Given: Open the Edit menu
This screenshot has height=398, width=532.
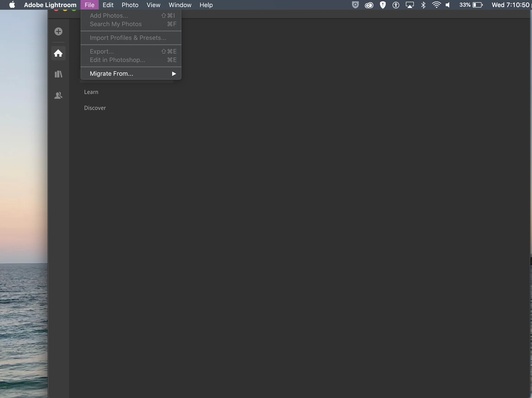Looking at the screenshot, I should pyautogui.click(x=108, y=5).
